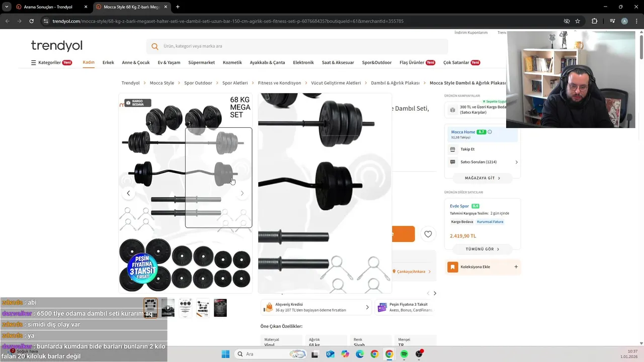Click plus icon beside Koleksiyona Ekle
The width and height of the screenshot is (644, 362).
[516, 267]
